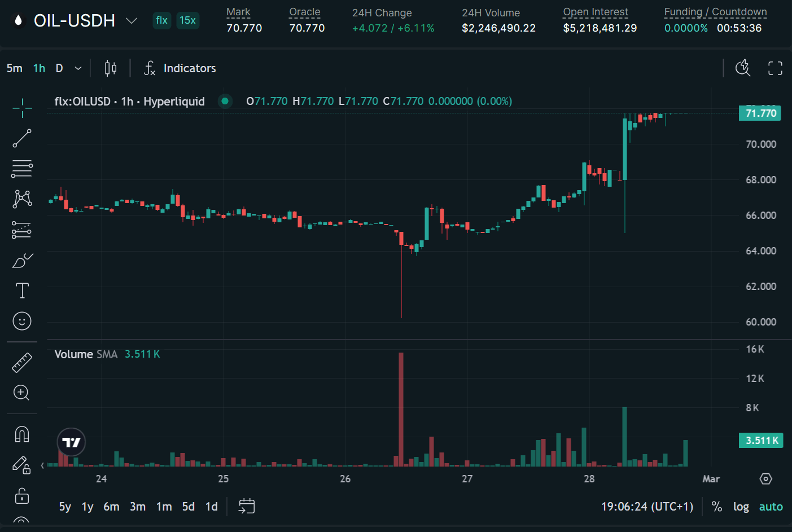Screen dimensions: 792x532
Task: Select the trend line drawing tool
Action: pyautogui.click(x=22, y=138)
